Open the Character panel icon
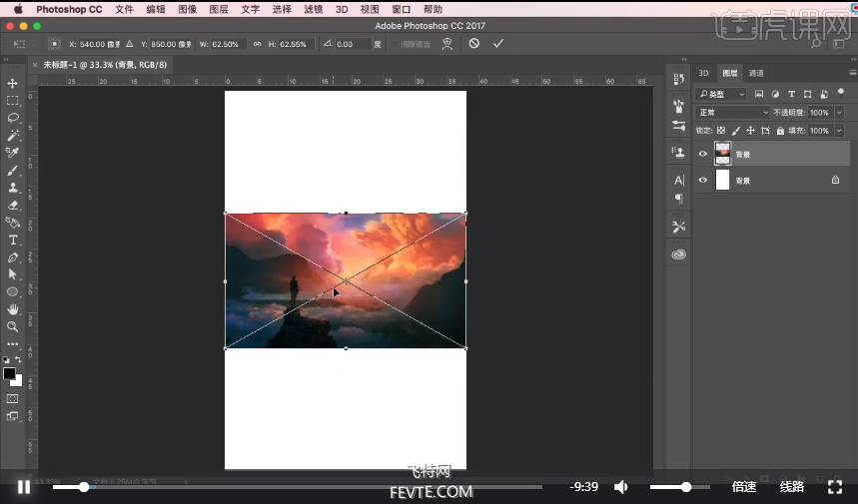This screenshot has width=858, height=504. (679, 181)
